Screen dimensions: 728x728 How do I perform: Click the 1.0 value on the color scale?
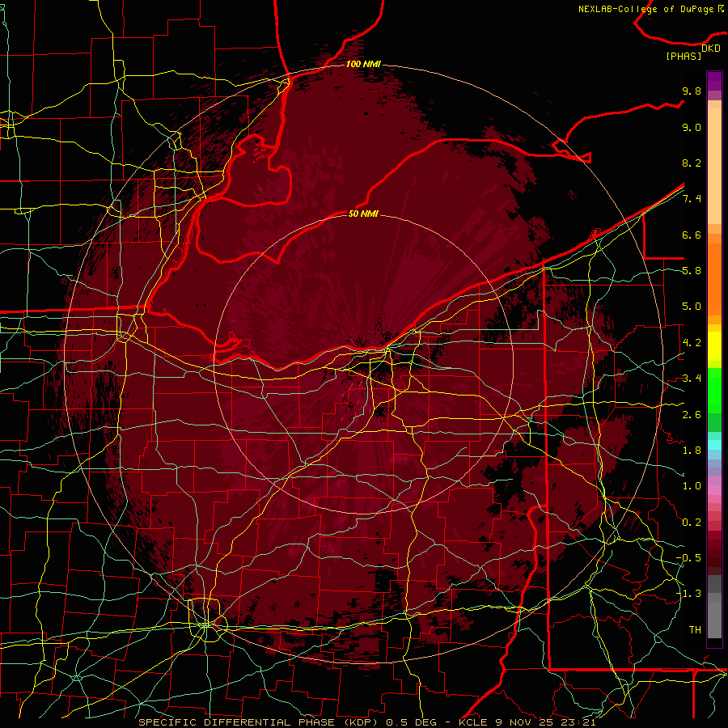(692, 486)
